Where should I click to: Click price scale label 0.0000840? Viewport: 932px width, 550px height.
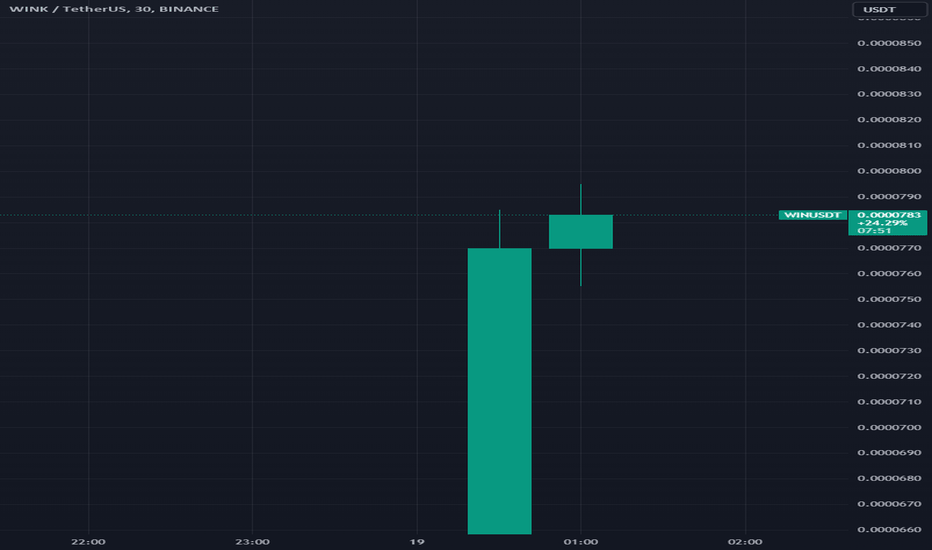(x=889, y=68)
